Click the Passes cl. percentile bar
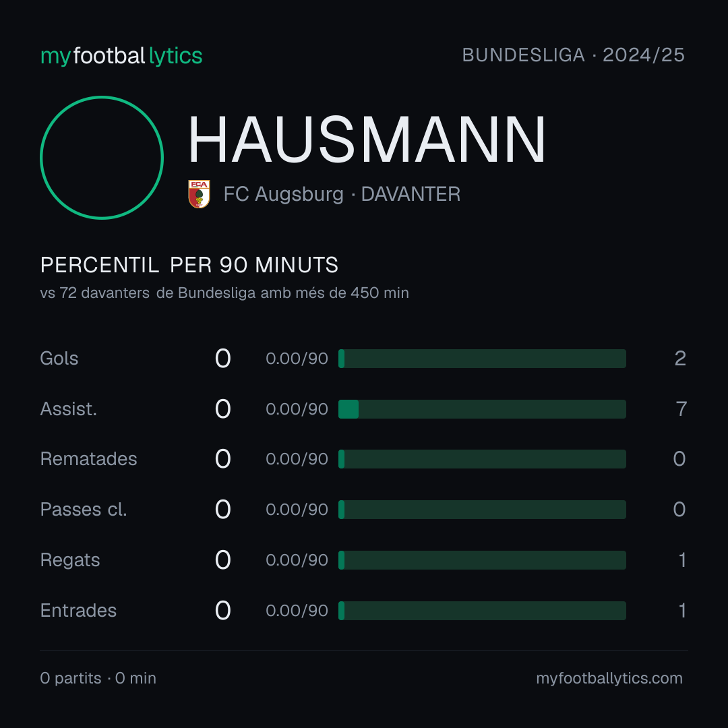The image size is (728, 728). tap(482, 510)
